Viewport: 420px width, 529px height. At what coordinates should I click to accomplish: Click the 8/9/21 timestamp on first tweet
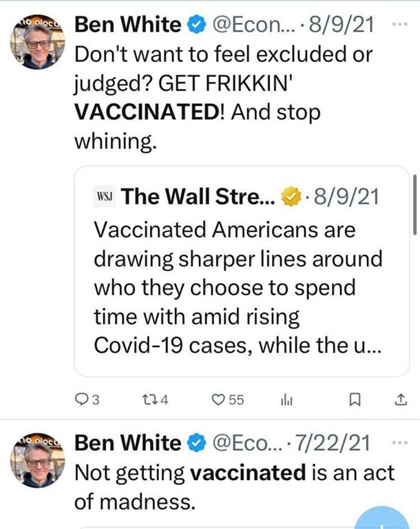pos(342,25)
